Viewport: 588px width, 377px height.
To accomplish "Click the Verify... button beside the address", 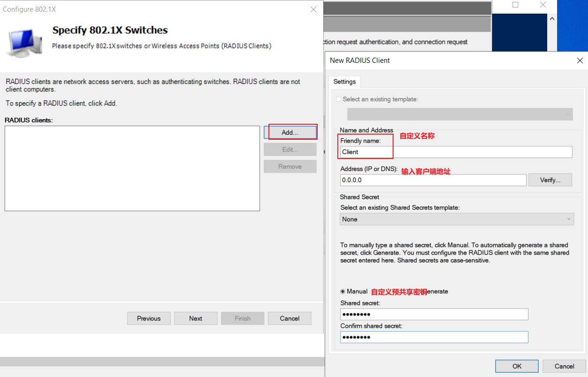I will (x=550, y=180).
